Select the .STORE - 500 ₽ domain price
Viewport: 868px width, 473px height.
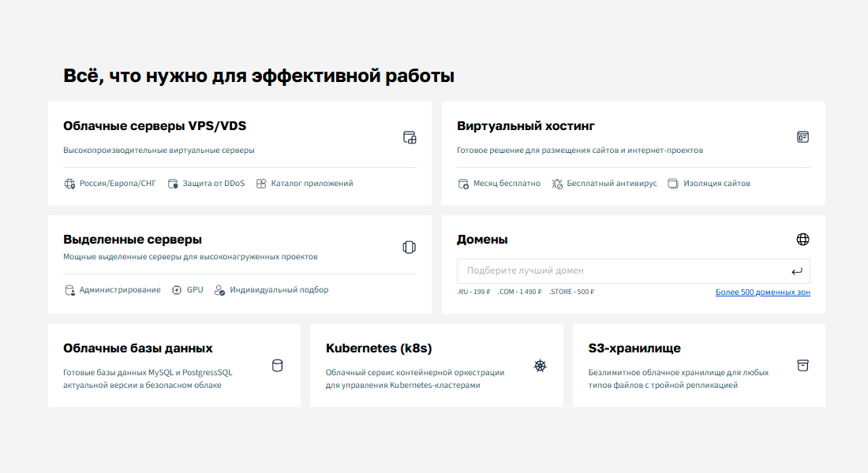tap(571, 292)
